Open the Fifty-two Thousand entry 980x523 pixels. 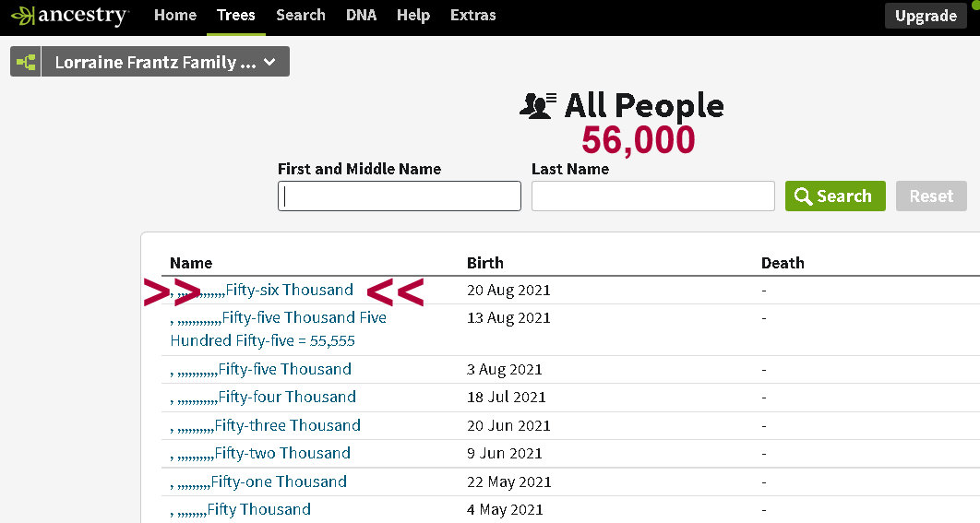pos(281,454)
